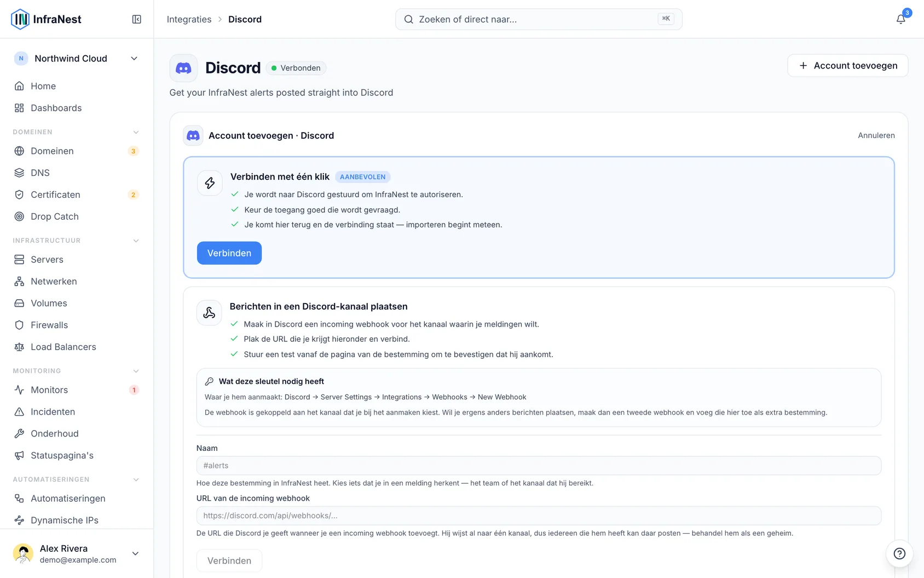
Task: Click the lightning bolt icon for one-click connect
Action: tap(210, 183)
